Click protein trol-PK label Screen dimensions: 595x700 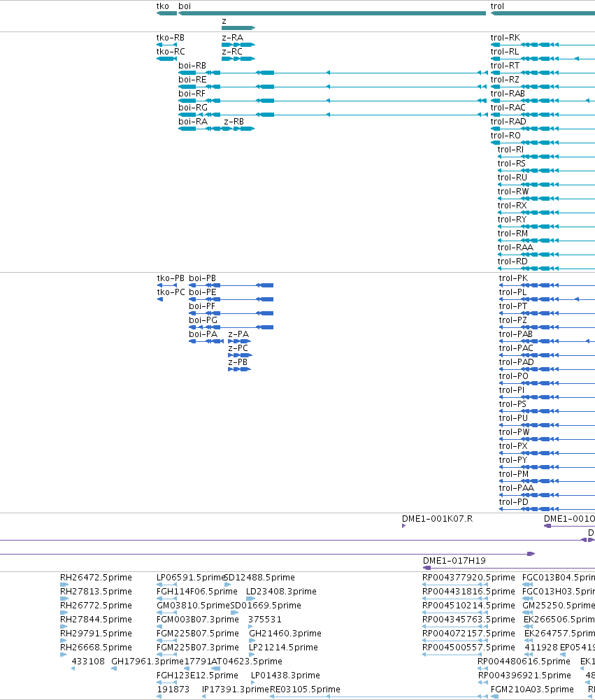pyautogui.click(x=513, y=278)
